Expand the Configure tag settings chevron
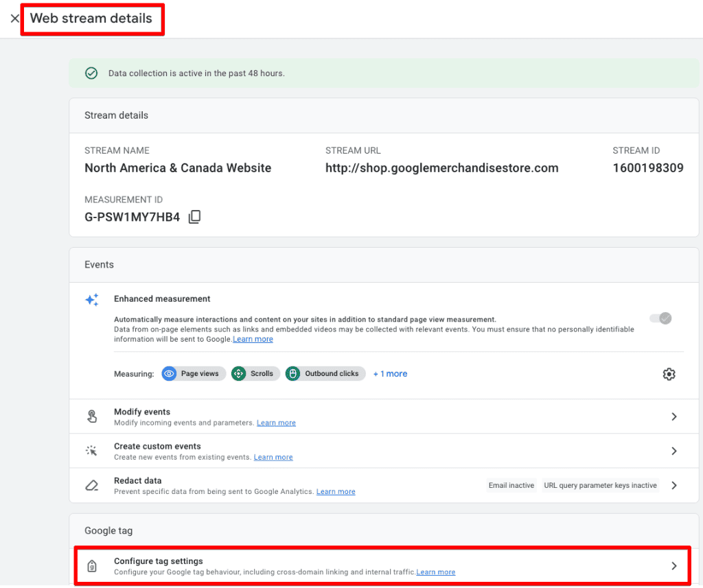This screenshot has width=703, height=588. point(673,566)
